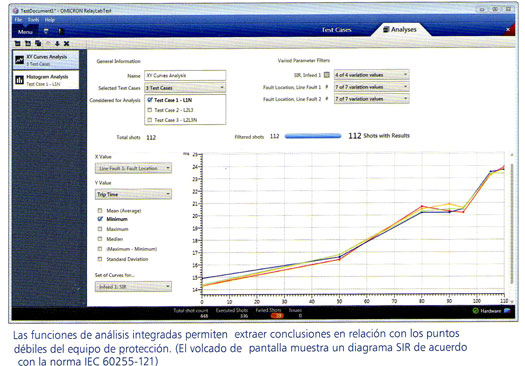
Task: Click the red close icon next to the Analyses tab
Action: click(x=508, y=29)
